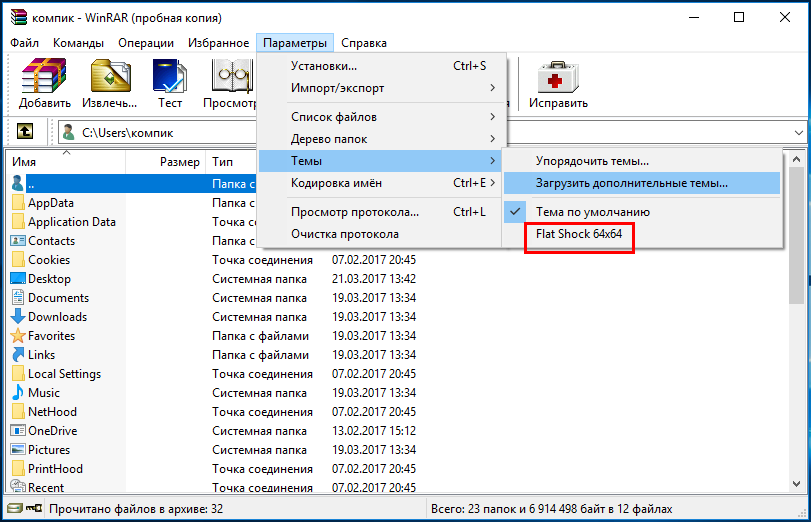811x522 pixels.
Task: Click the file list scrollbar thumb
Action: 797,236
